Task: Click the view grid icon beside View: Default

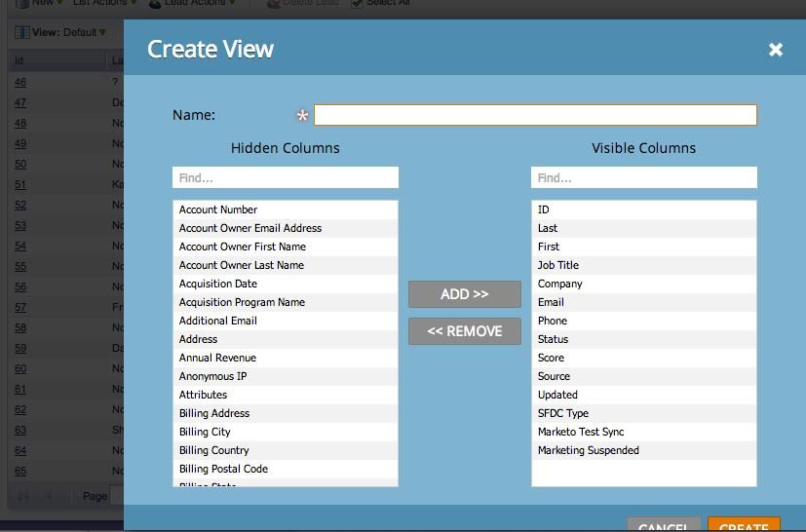Action: 22,32
